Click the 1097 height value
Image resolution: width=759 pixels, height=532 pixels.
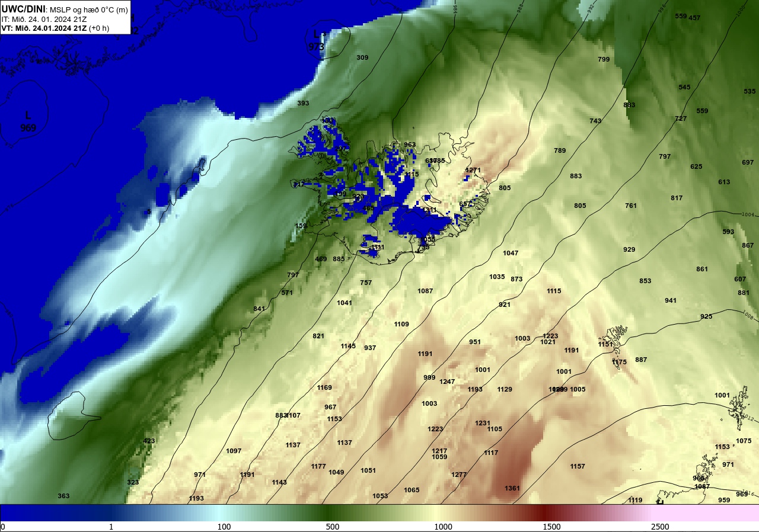pos(234,451)
